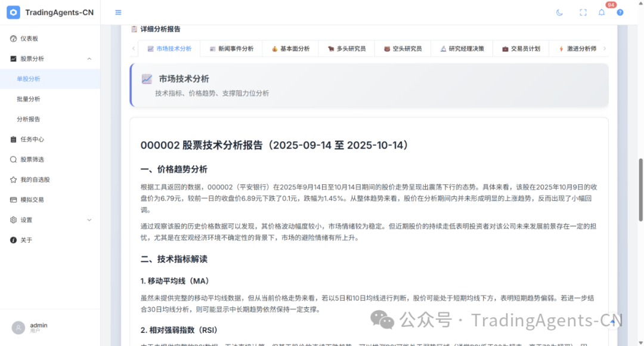Open notifications bell with 94 badge
The height and width of the screenshot is (346, 644).
(x=602, y=13)
